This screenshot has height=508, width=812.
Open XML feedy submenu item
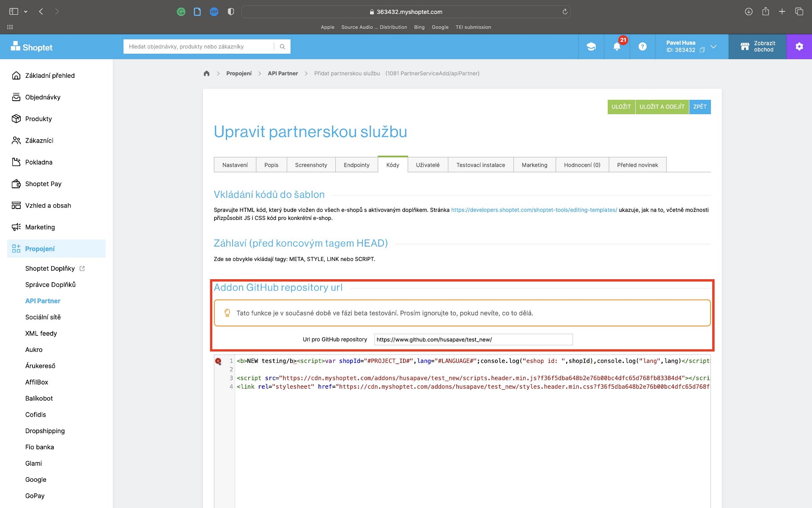(x=41, y=333)
